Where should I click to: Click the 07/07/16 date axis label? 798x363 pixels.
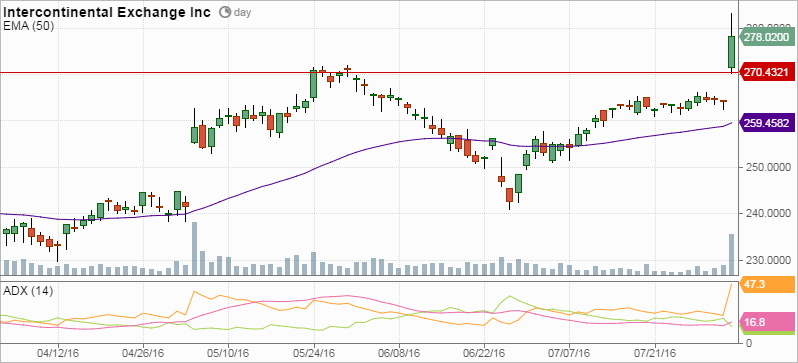click(569, 352)
